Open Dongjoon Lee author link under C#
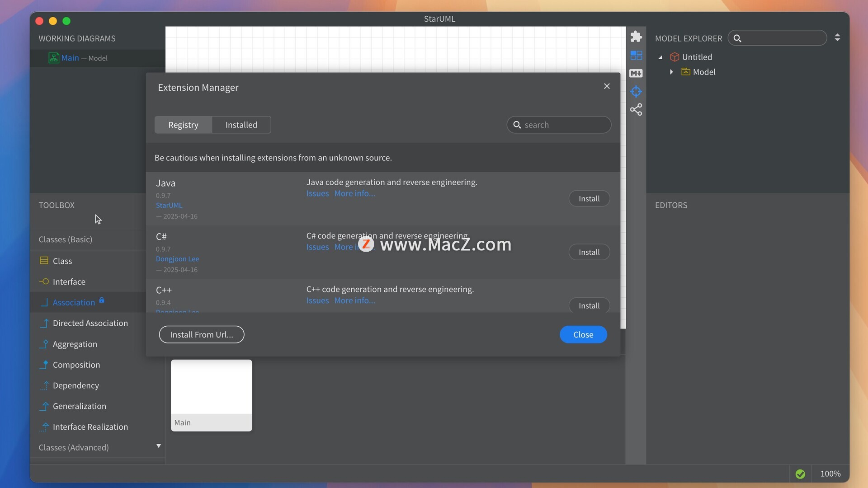 tap(177, 259)
